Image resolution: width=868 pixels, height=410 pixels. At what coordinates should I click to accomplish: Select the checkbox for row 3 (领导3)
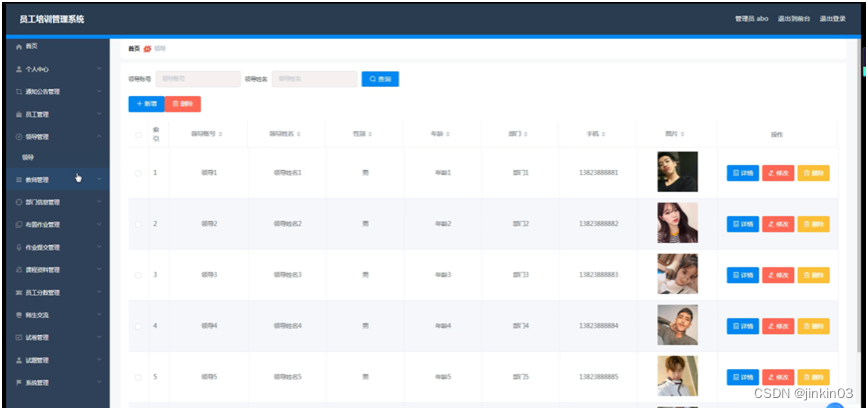click(x=139, y=275)
